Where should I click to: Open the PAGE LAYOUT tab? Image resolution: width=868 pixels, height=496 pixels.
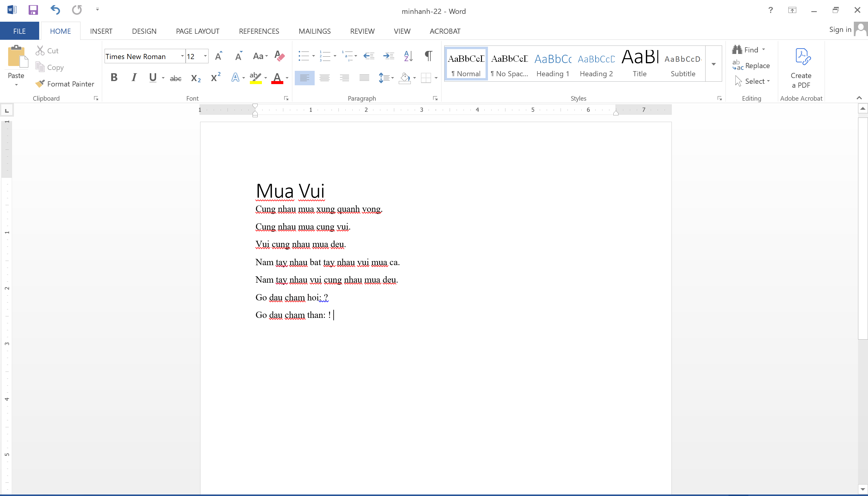(x=198, y=31)
